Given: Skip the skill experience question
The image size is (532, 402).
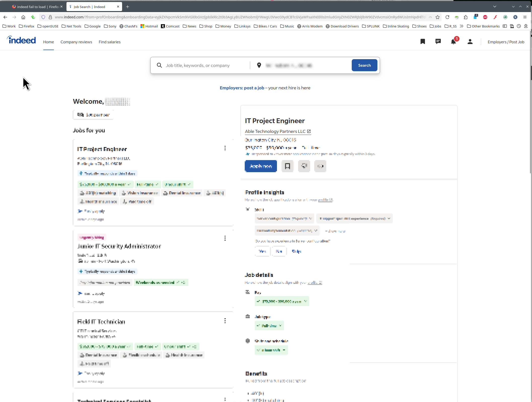Looking at the screenshot, I should coord(296,251).
